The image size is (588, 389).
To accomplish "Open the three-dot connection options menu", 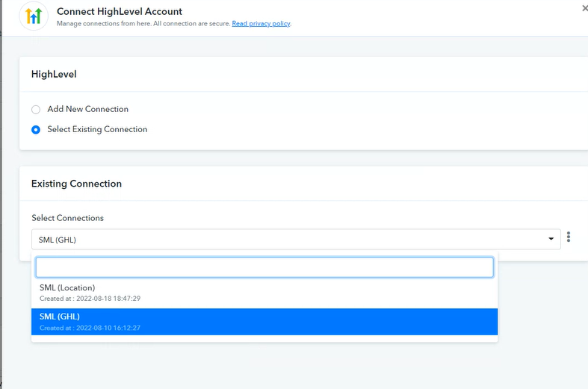I will click(x=569, y=237).
